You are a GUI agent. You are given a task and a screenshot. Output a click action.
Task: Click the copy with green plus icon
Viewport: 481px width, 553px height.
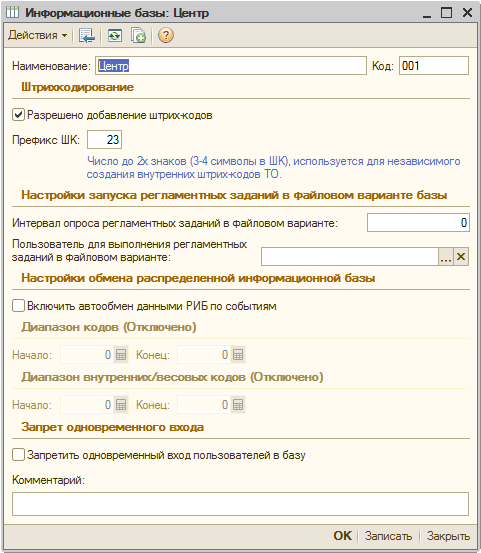(138, 35)
